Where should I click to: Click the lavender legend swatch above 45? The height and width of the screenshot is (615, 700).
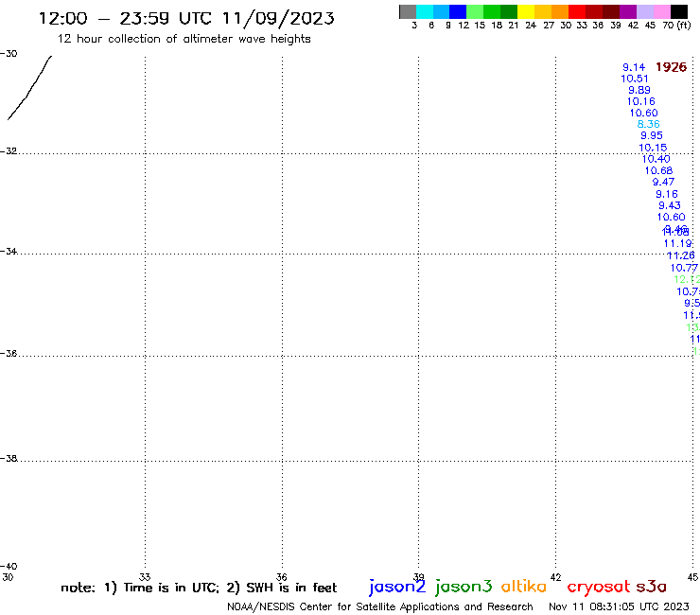[644, 11]
